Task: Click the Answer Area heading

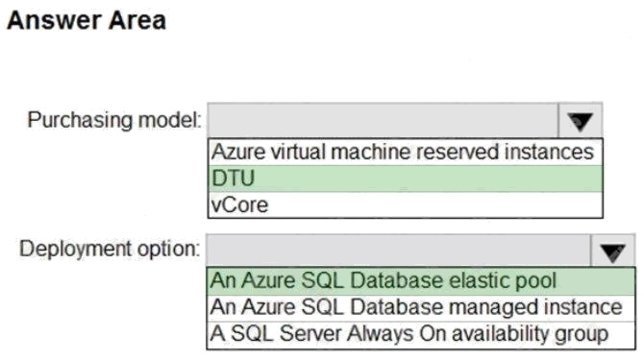Action: click(x=87, y=20)
